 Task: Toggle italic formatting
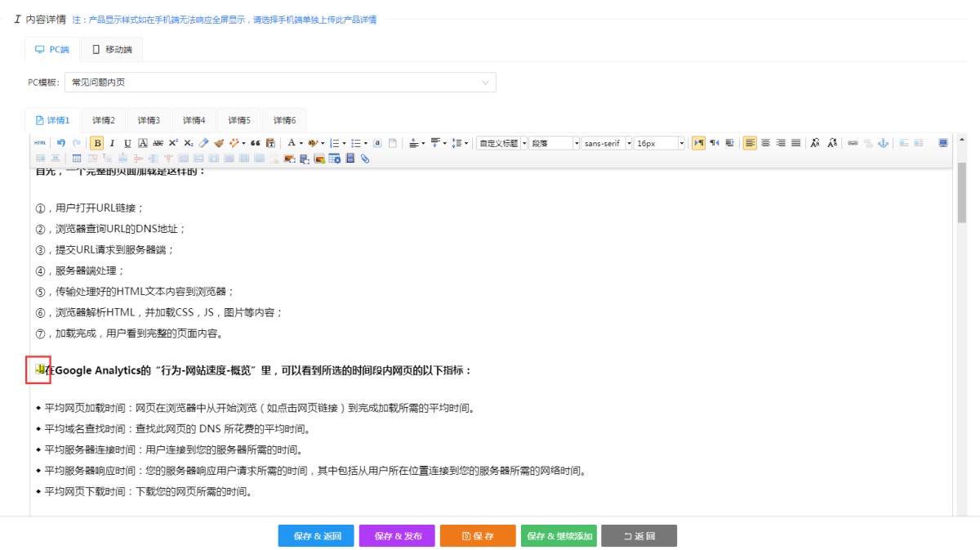click(112, 143)
